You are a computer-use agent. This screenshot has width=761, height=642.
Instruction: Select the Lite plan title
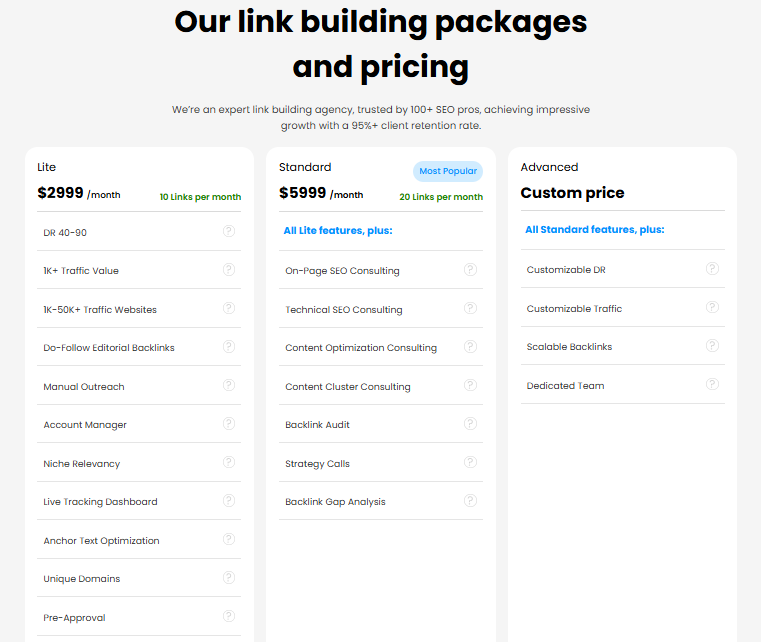pos(47,167)
